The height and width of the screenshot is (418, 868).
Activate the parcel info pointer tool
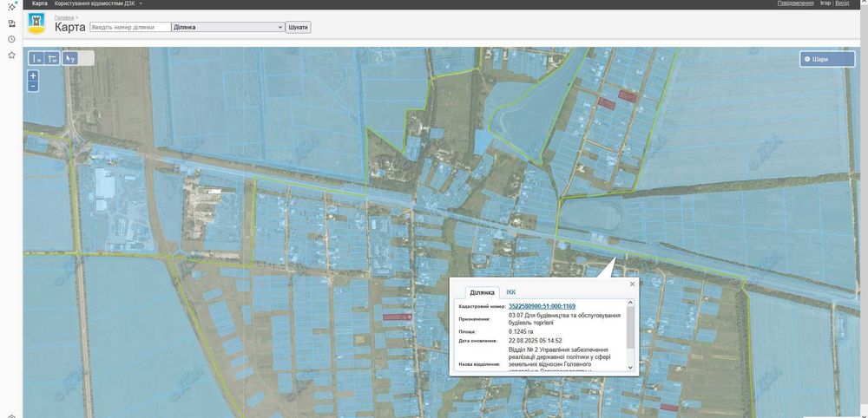click(70, 59)
